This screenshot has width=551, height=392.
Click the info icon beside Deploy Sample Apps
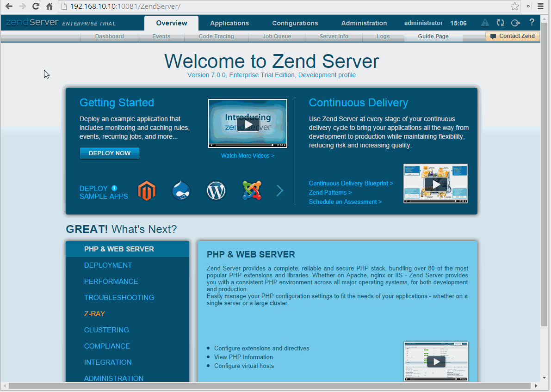click(114, 188)
